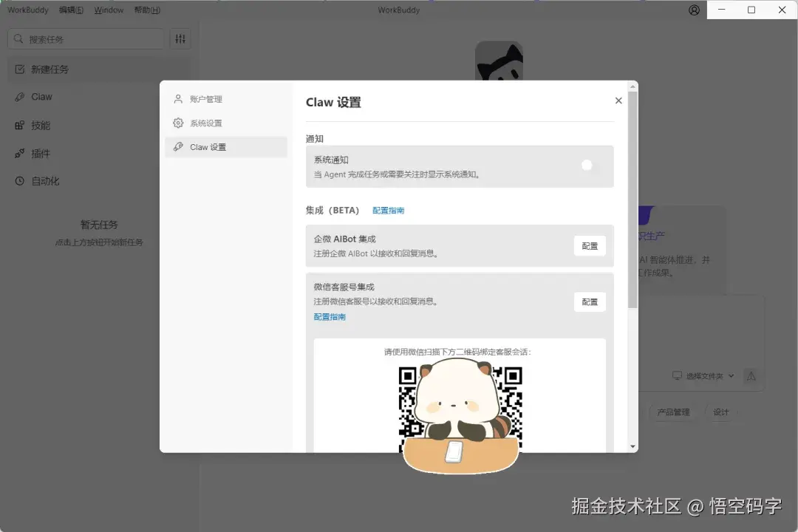This screenshot has width=798, height=532.
Task: Open the 选择文件夹 folder dropdown
Action: pyautogui.click(x=702, y=375)
